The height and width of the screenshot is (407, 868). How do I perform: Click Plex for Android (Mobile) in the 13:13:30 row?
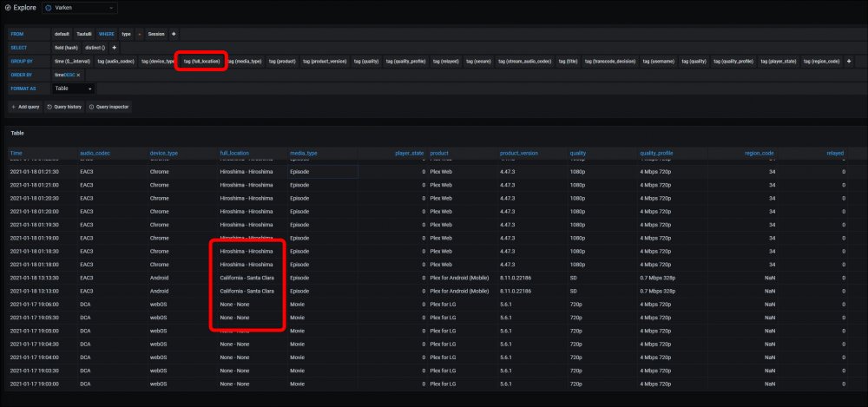[x=459, y=278]
